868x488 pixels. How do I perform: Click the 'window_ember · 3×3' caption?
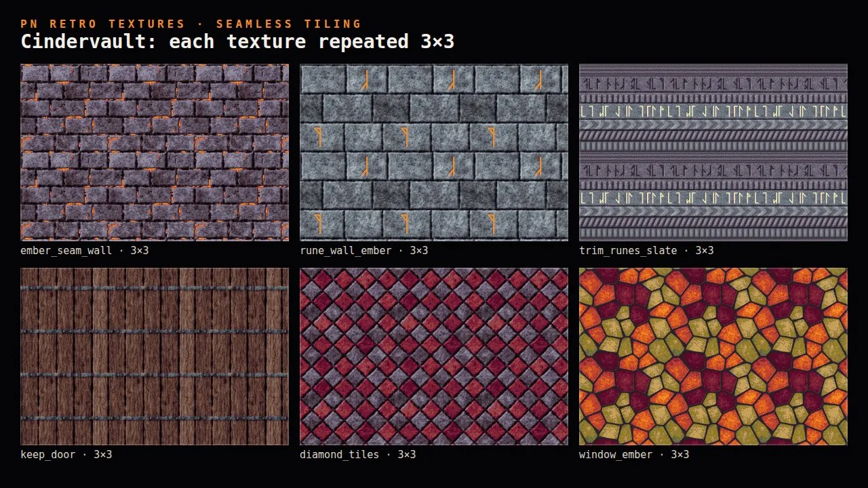pos(634,455)
